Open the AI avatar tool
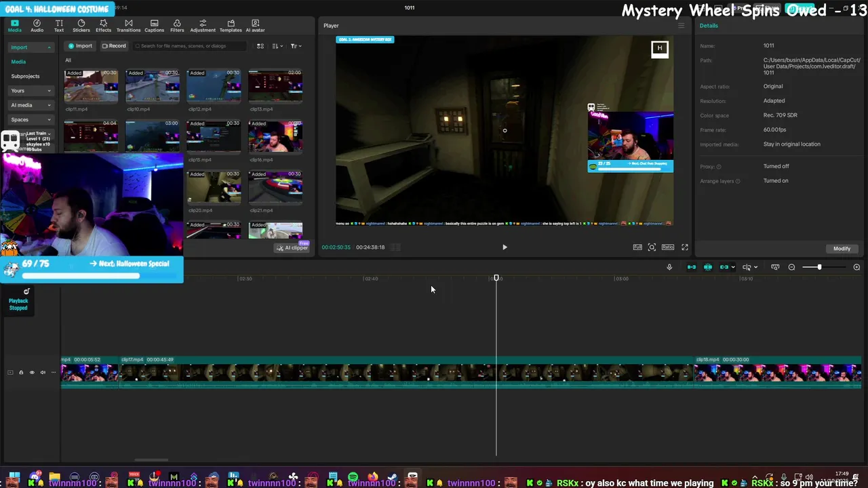 tap(255, 26)
